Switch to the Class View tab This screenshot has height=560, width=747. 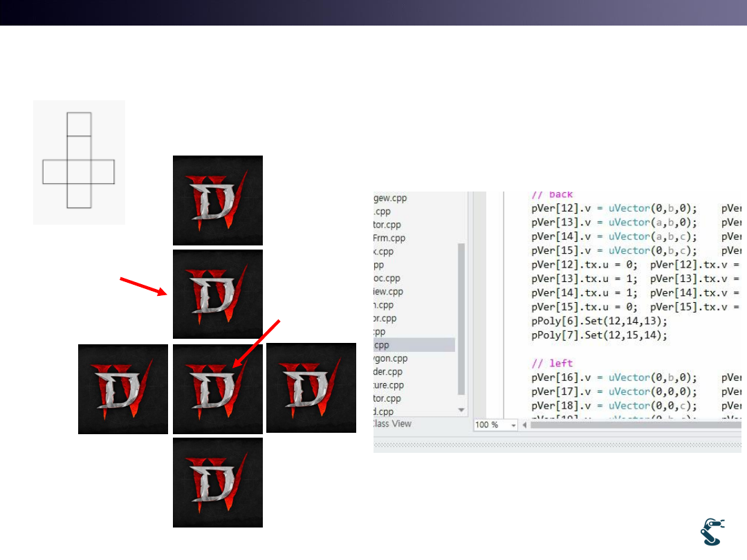click(x=392, y=424)
